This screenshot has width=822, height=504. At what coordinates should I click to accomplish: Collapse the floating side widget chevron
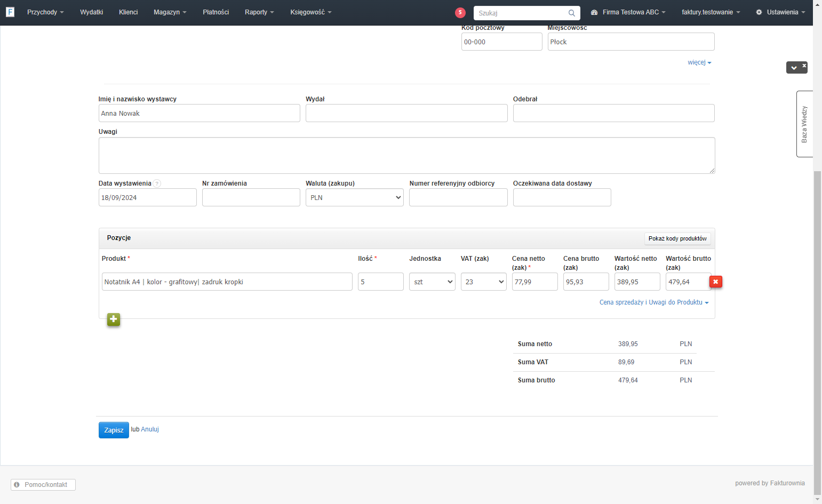(x=794, y=68)
